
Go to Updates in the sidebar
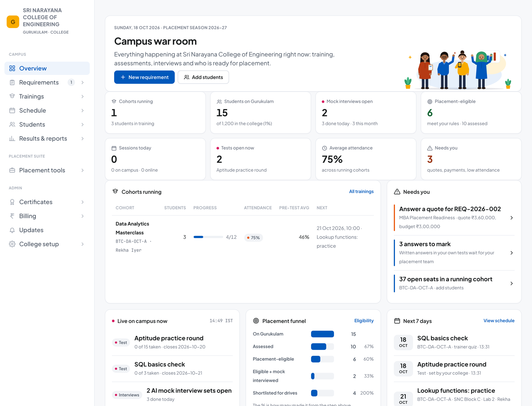(x=47, y=230)
